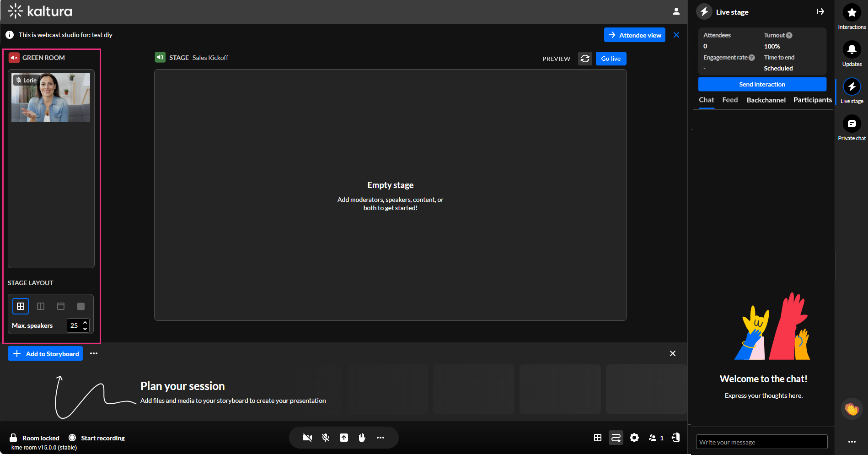Click the Sales Kickoff stage title
Image resolution: width=868 pixels, height=455 pixels.
tap(210, 58)
